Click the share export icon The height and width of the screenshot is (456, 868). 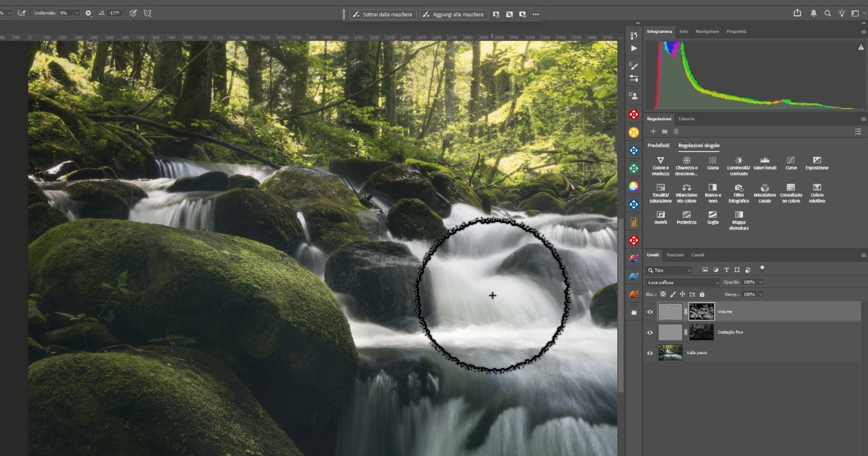coord(797,13)
